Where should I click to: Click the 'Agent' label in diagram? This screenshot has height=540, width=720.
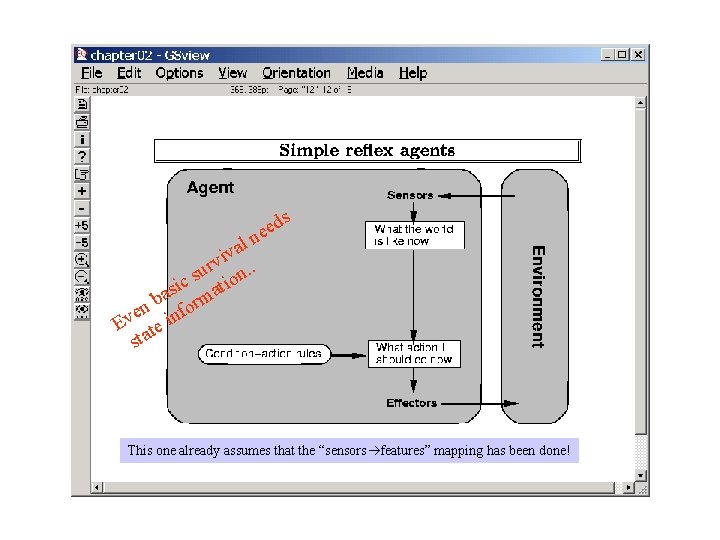[x=210, y=187]
